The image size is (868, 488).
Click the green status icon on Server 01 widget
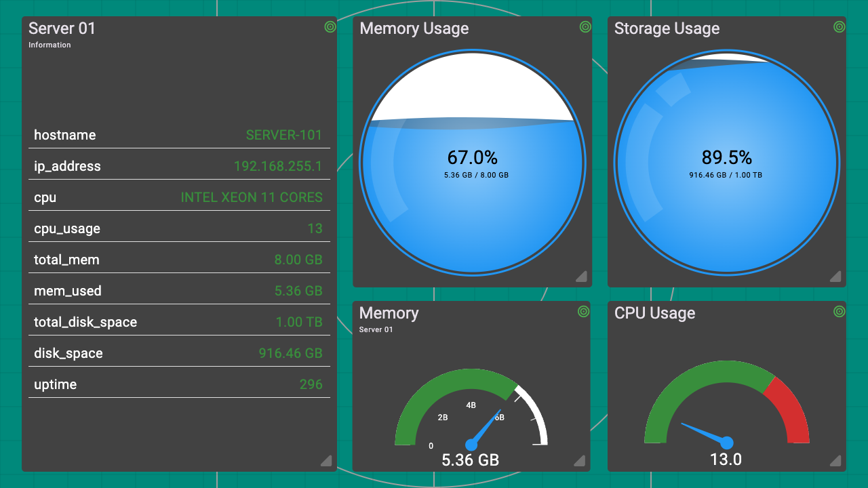[330, 27]
